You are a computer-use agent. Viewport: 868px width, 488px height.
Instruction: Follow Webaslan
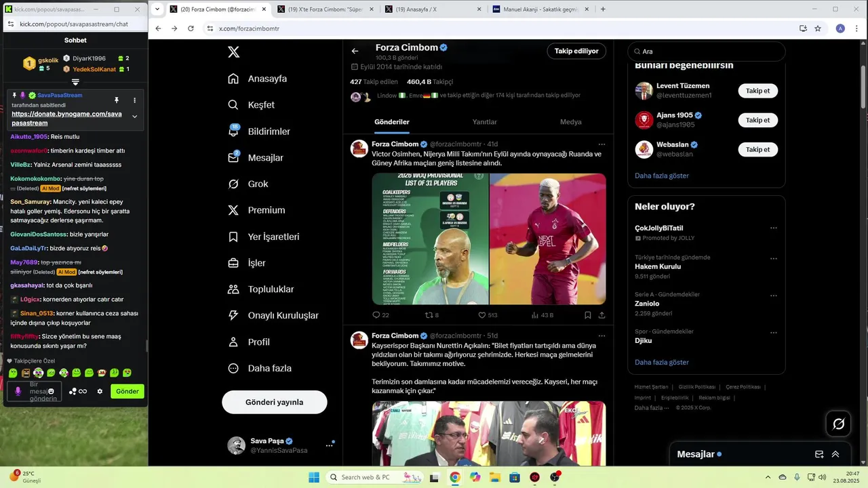757,149
